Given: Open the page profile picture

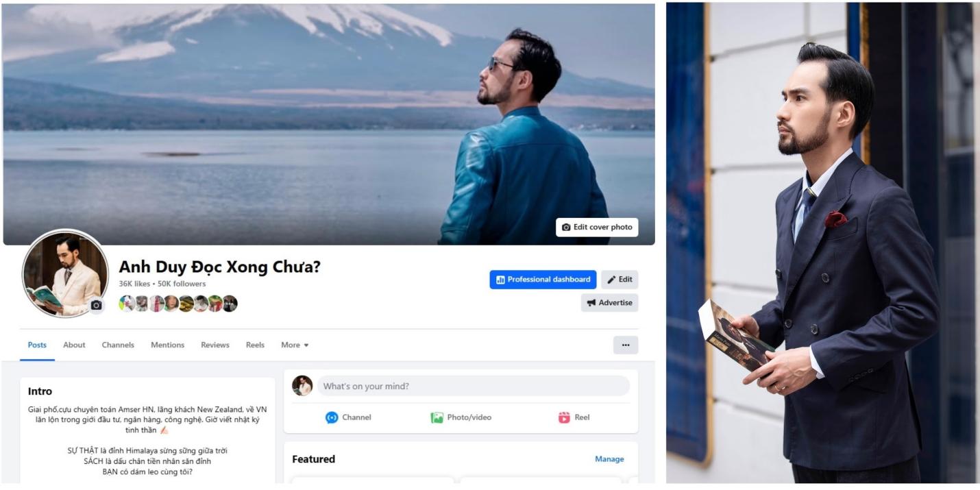Looking at the screenshot, I should click(65, 273).
